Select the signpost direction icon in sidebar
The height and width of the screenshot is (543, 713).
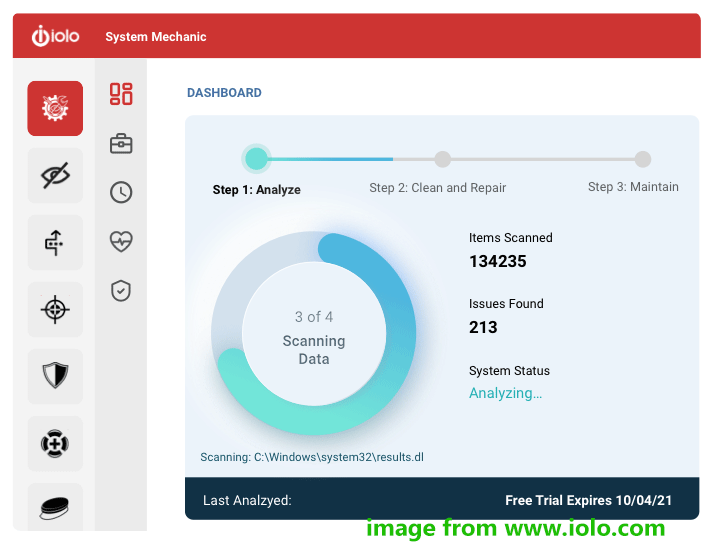click(55, 242)
